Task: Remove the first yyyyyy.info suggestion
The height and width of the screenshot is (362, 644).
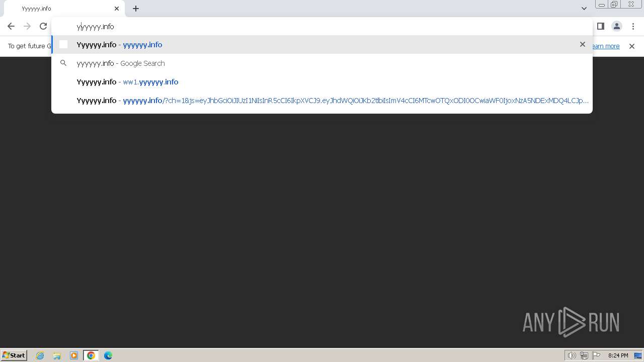Action: tap(583, 44)
